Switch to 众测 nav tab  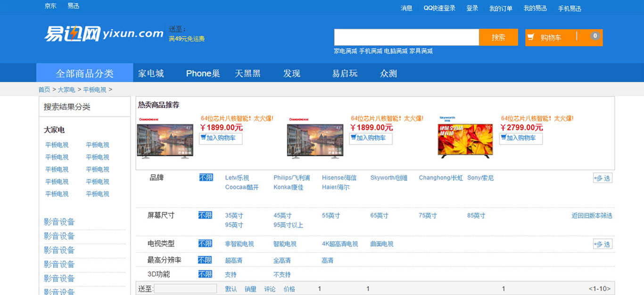tap(388, 73)
